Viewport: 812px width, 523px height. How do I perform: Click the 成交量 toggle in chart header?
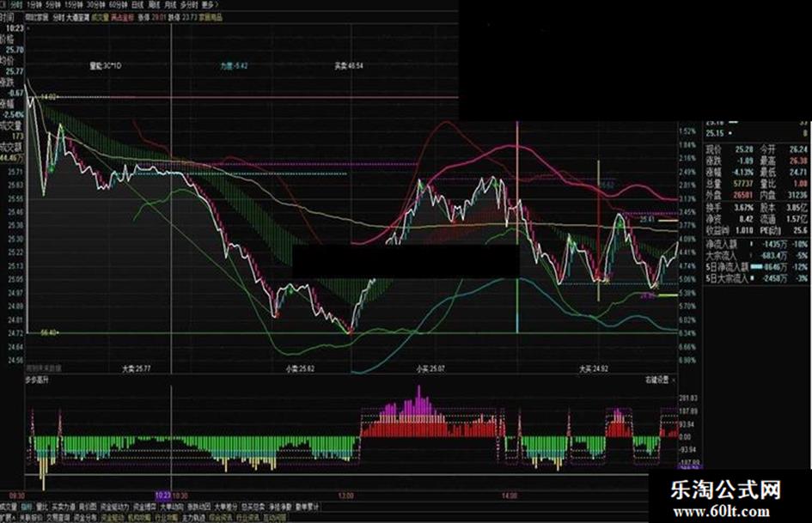pyautogui.click(x=101, y=17)
